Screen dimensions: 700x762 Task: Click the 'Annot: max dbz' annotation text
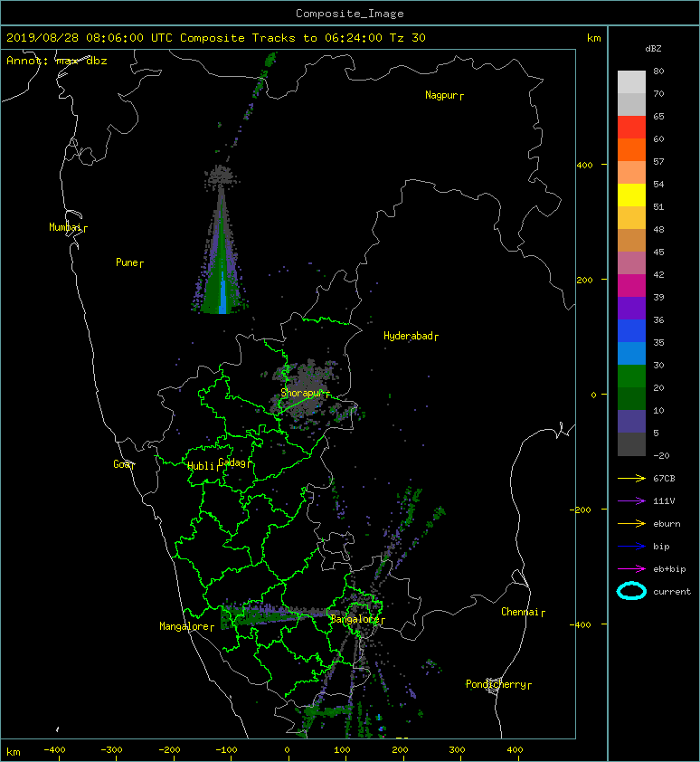pyautogui.click(x=57, y=61)
